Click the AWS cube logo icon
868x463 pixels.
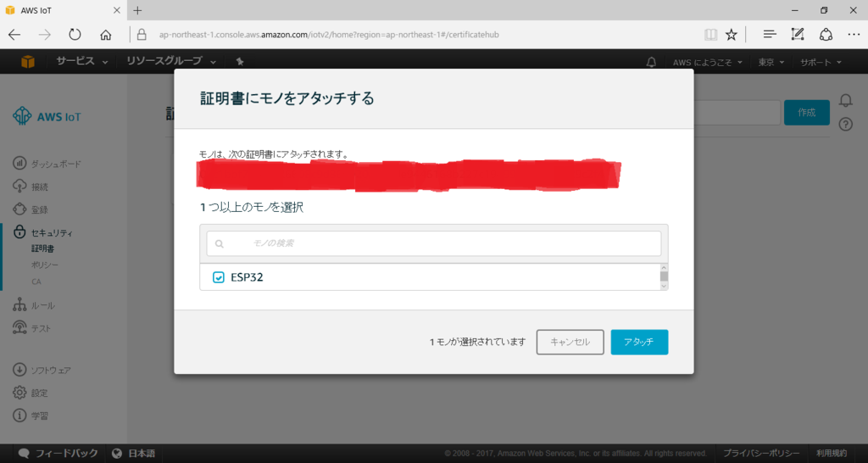(x=28, y=61)
